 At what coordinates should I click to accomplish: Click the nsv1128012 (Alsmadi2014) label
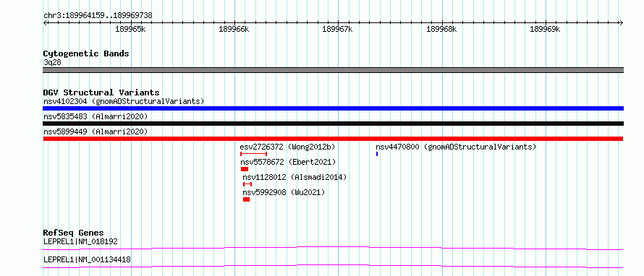pyautogui.click(x=295, y=177)
